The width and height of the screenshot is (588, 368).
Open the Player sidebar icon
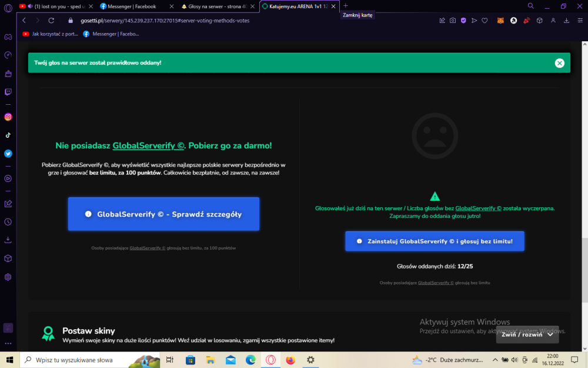[x=8, y=179]
